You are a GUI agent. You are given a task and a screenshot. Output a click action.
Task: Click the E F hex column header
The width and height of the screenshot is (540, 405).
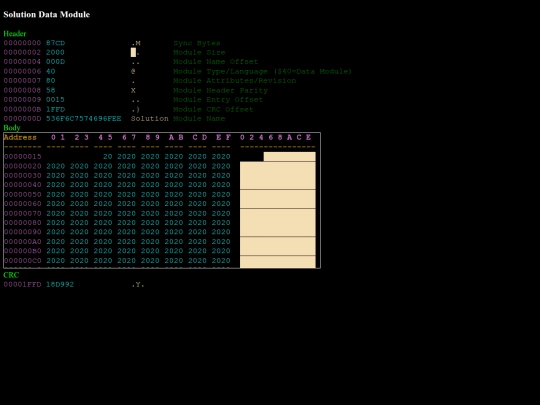click(223, 137)
